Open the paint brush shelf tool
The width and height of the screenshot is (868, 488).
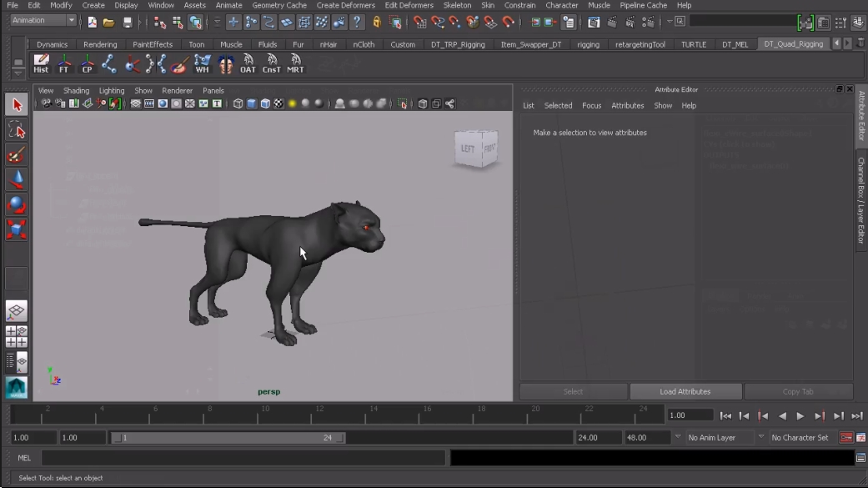point(178,64)
